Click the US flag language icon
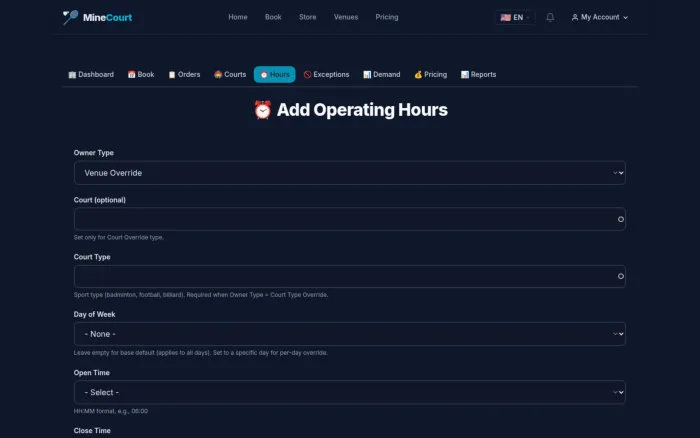 (505, 17)
